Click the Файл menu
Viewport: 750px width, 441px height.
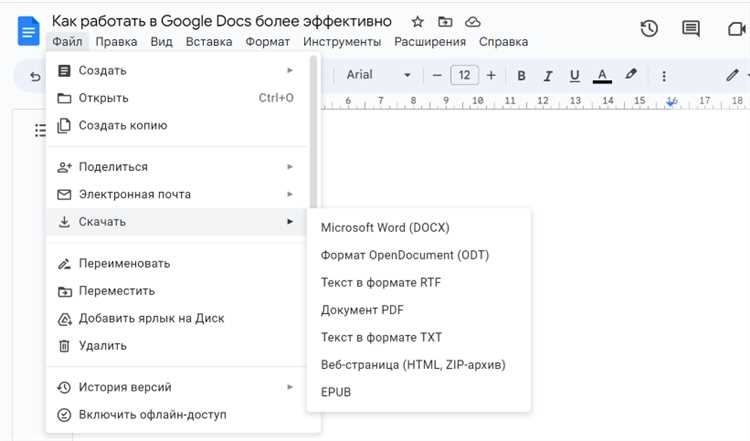(x=67, y=42)
